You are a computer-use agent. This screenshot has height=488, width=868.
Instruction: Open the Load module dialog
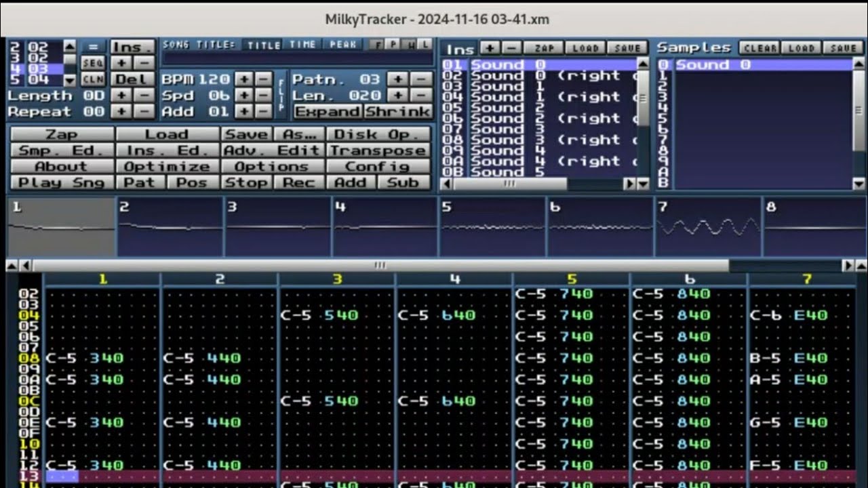(167, 134)
